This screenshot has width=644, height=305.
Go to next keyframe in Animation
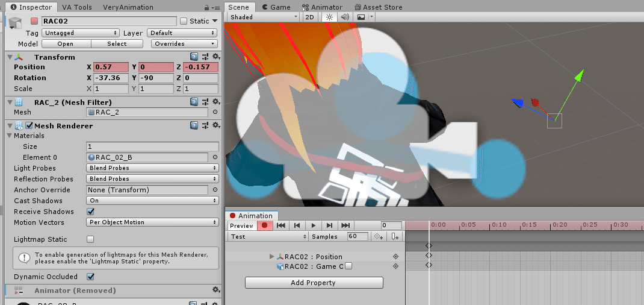(x=329, y=225)
